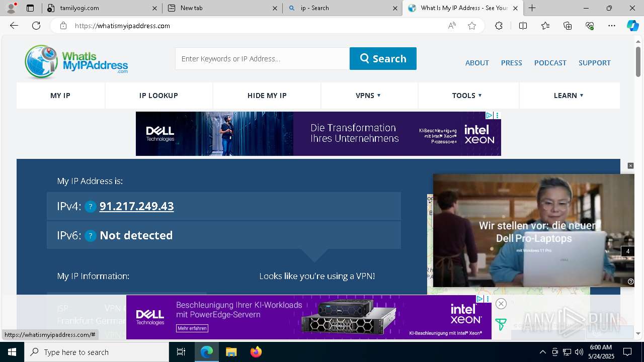
Task: Open the Copilot sidebar icon
Action: [632, 26]
